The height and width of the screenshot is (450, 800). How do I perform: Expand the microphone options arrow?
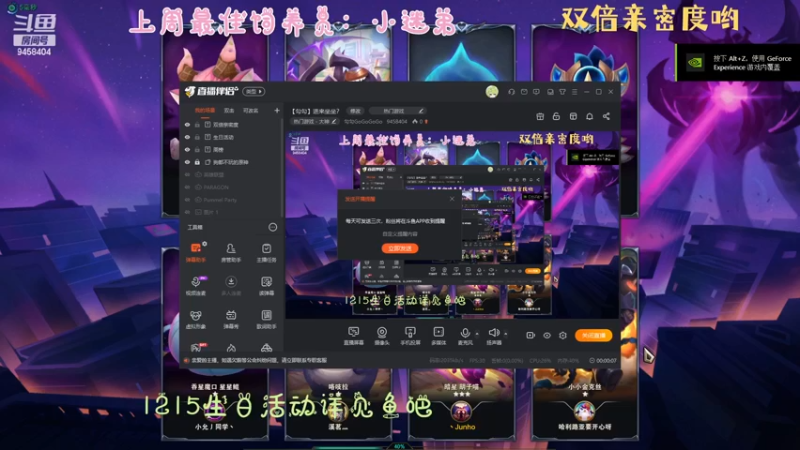point(477,334)
